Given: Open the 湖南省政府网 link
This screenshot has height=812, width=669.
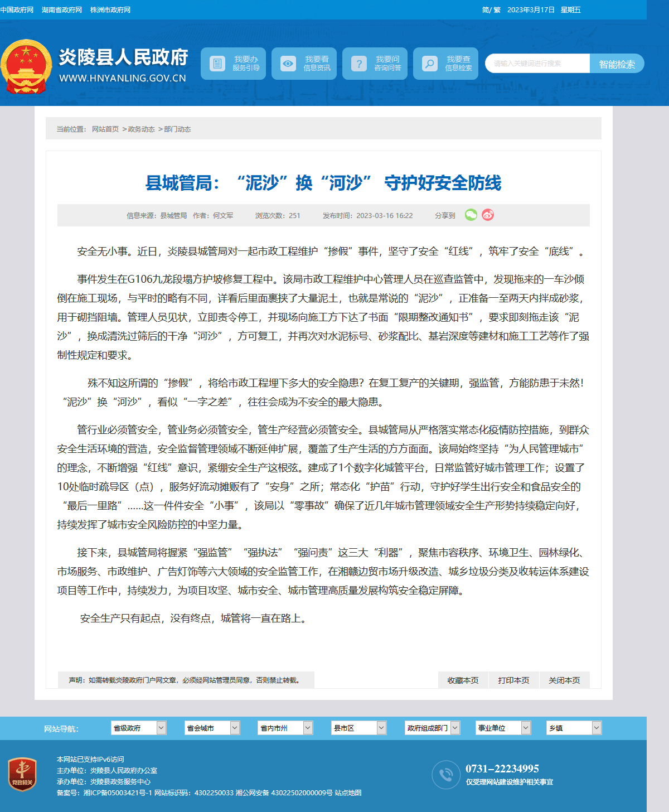Looking at the screenshot, I should point(62,10).
